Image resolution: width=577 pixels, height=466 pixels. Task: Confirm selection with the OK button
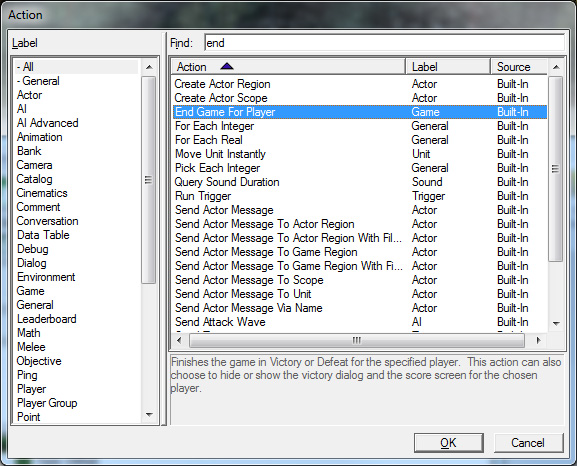(x=449, y=442)
